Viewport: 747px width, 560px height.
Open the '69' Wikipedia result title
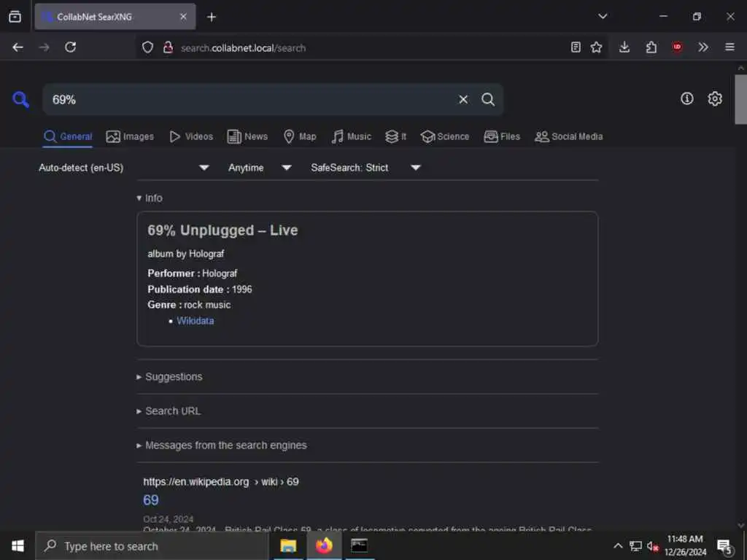tap(151, 500)
